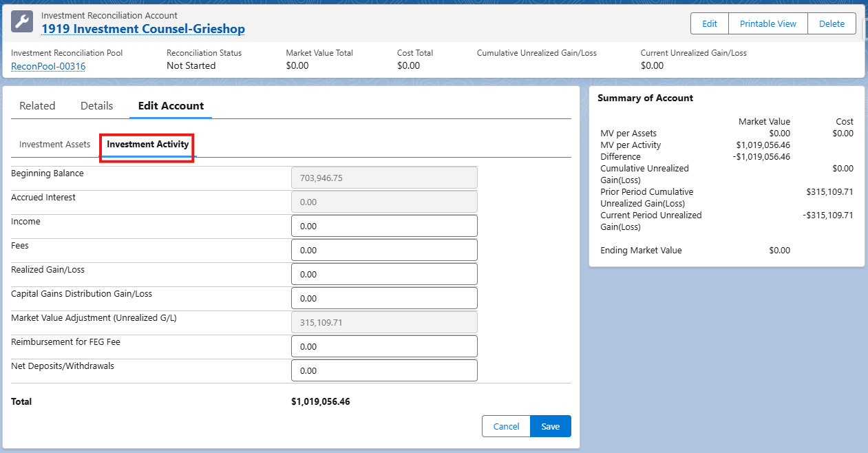Save the investment activity changes

pyautogui.click(x=550, y=426)
